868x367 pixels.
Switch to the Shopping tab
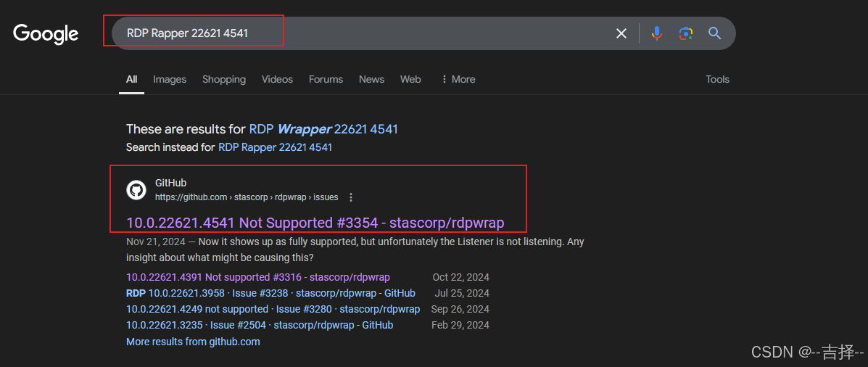(x=223, y=79)
